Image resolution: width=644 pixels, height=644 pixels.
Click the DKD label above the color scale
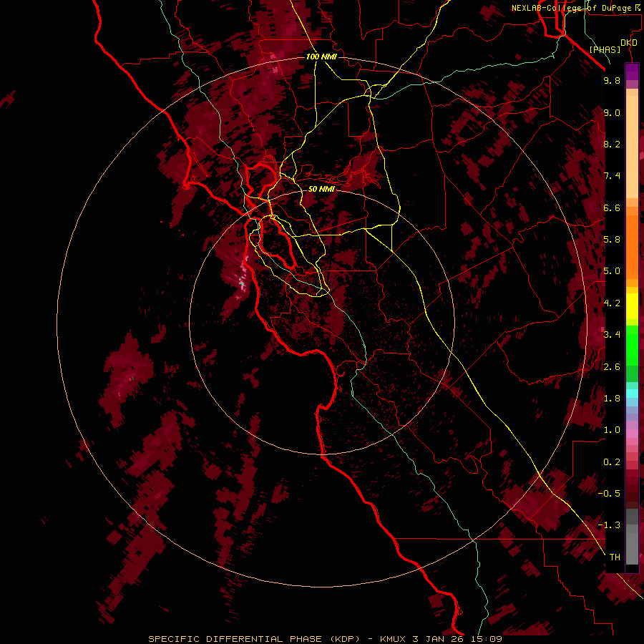pos(629,43)
